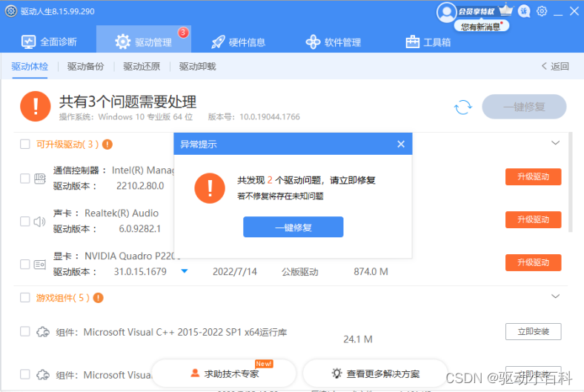The image size is (584, 392).
Task: Click the driver version 31.0.15.1679
Action: tap(140, 272)
